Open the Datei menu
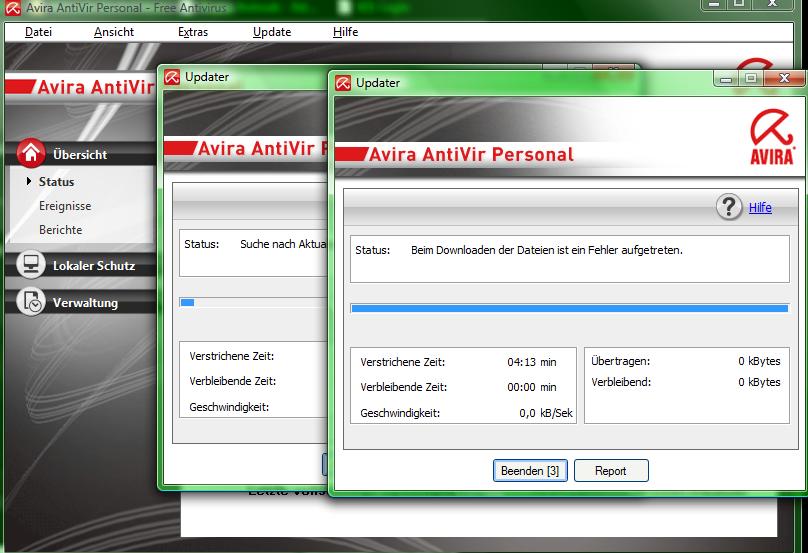This screenshot has width=808, height=553. coord(38,32)
